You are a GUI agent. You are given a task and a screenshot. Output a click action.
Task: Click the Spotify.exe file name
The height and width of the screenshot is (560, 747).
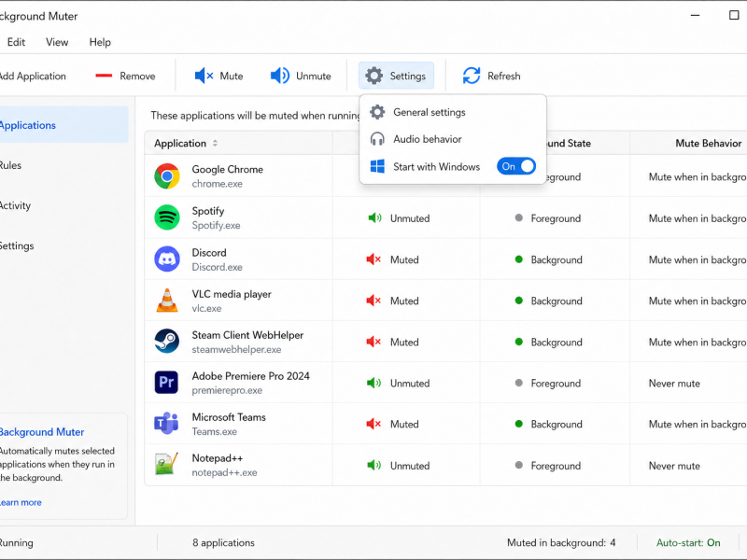pyautogui.click(x=216, y=225)
